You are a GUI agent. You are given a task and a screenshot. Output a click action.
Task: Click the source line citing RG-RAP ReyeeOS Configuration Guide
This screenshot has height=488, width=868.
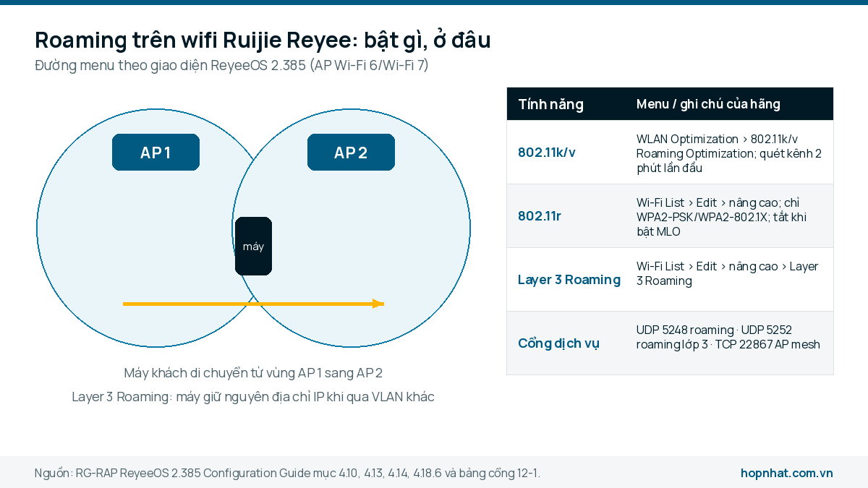click(x=287, y=473)
